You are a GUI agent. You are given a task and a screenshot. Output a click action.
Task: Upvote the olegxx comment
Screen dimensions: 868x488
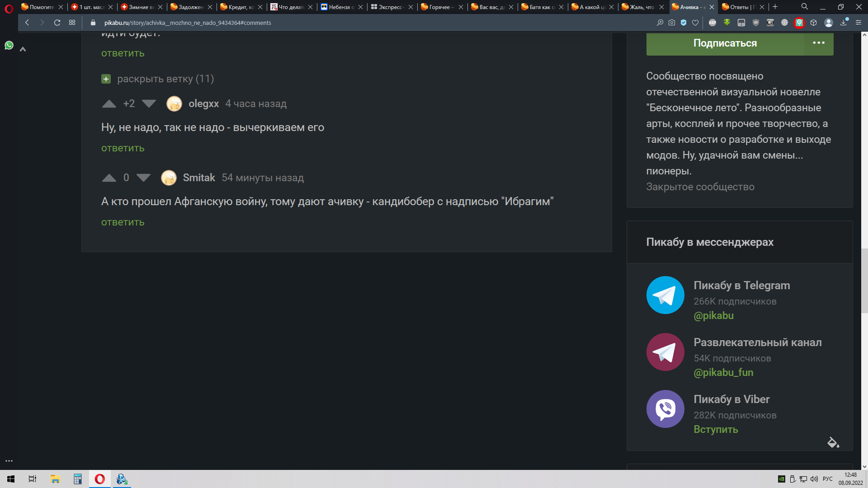pyautogui.click(x=109, y=104)
